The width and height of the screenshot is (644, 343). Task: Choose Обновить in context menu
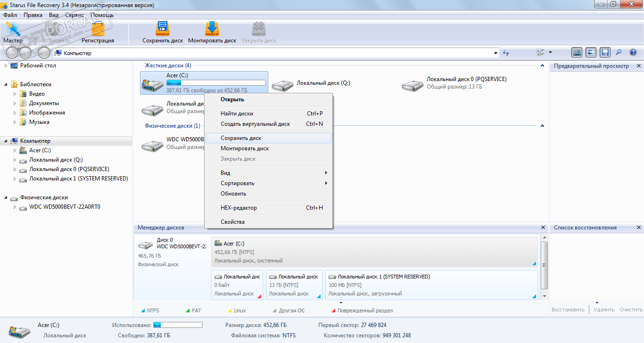pyautogui.click(x=268, y=194)
